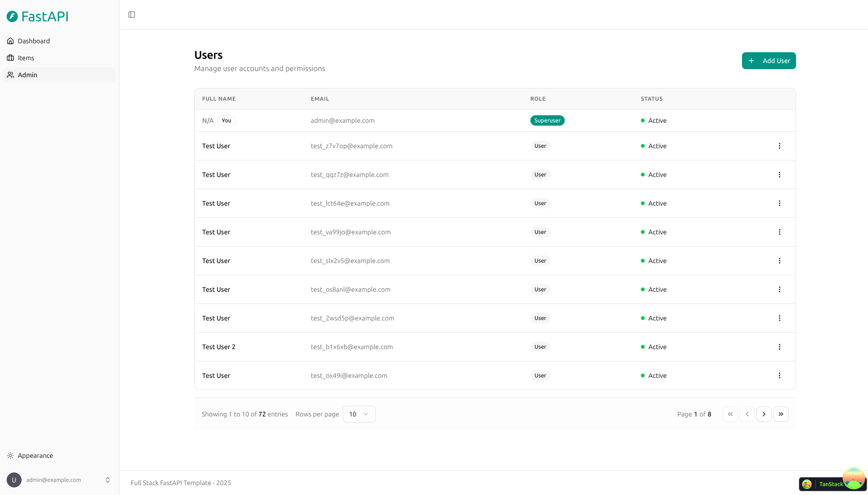Expand the admin@example.com account menu chevron

tap(108, 479)
